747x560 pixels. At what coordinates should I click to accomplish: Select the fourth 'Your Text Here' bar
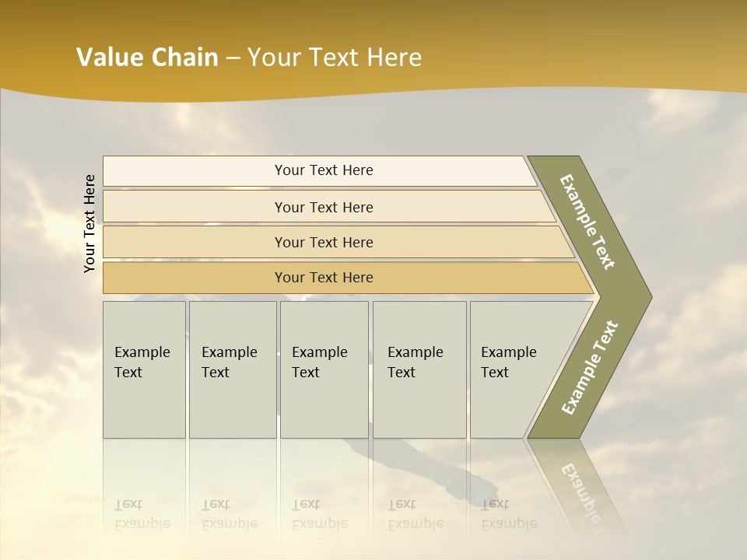coord(324,278)
